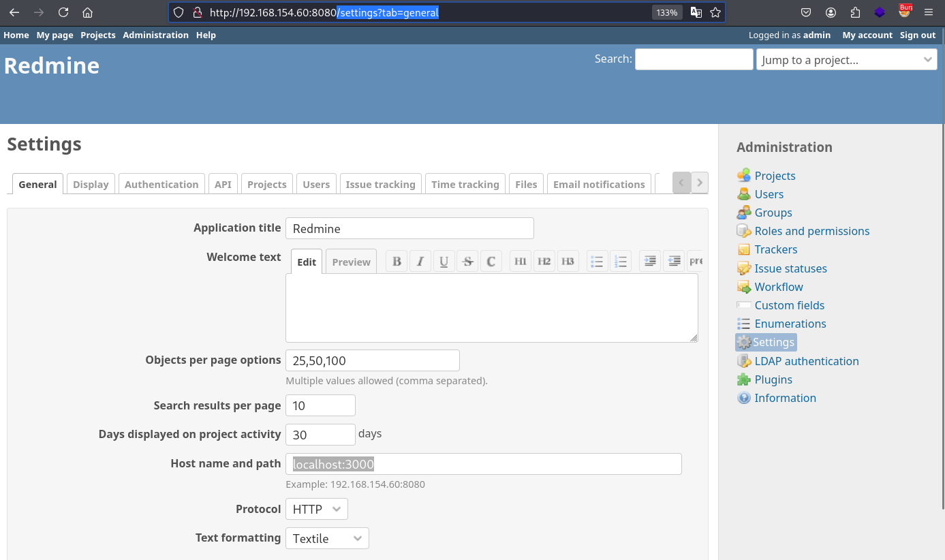Viewport: 945px width, 560px height.
Task: Insert Heading 3 in Welcome text
Action: coord(568,262)
